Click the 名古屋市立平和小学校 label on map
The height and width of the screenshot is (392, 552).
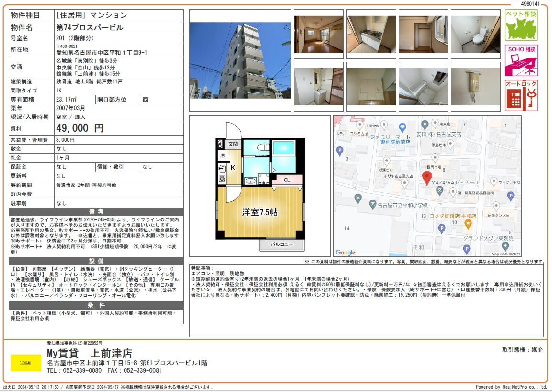(402, 205)
